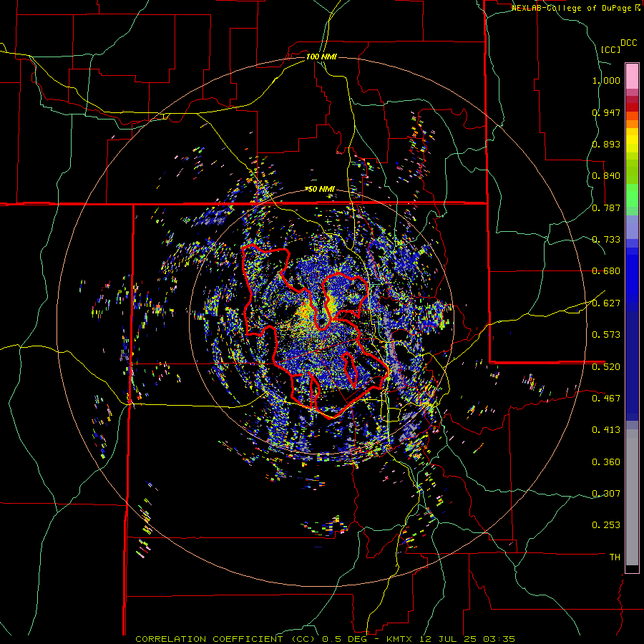Click the 50 NMI range ring label
Viewport: 644px width, 644px height.
click(321, 189)
